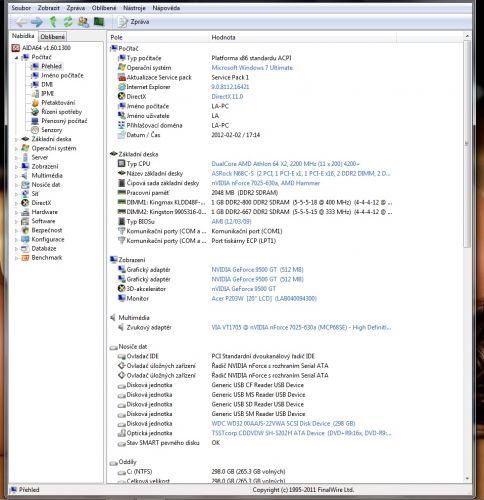Open DirectX 11.0 link
The image size is (484, 500).
(227, 97)
